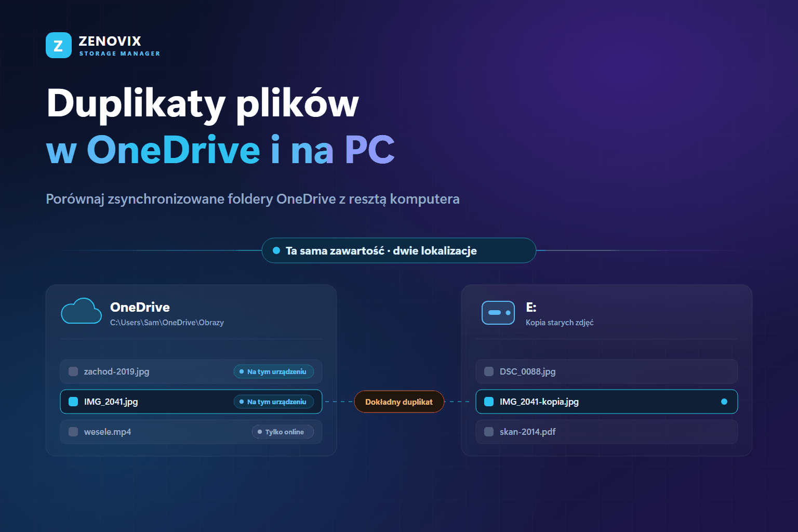The height and width of the screenshot is (532, 798).
Task: Click the path C:\Users\Sam\OneDrive\Obrazy
Action: click(167, 323)
